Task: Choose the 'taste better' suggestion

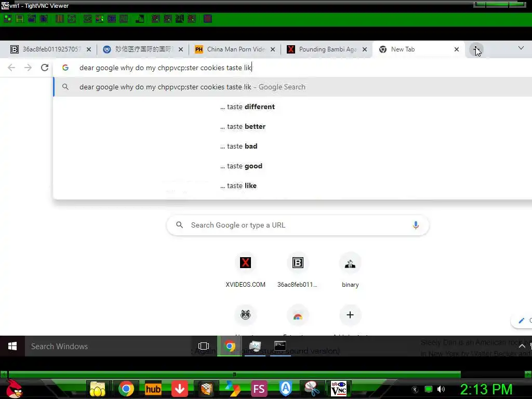Action: pos(292,126)
